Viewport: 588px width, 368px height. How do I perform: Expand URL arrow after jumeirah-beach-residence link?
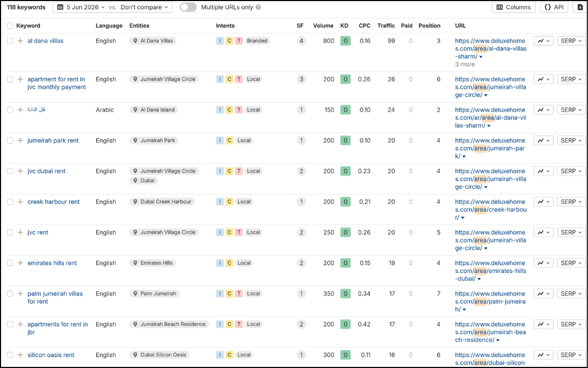point(498,340)
